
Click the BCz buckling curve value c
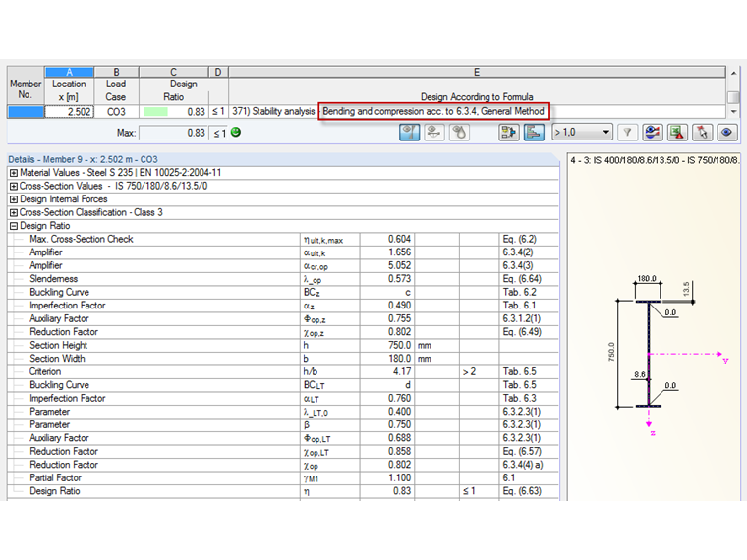pyautogui.click(x=408, y=293)
